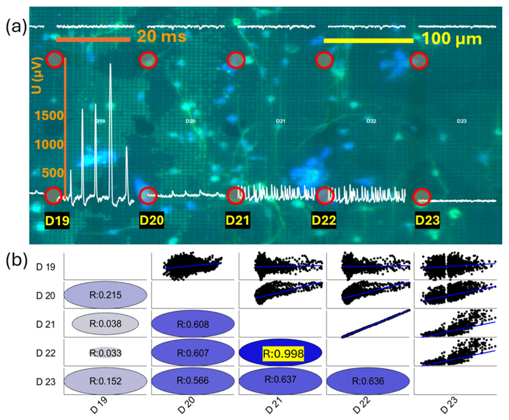Click the rotated D 21 x-axis label
The height and width of the screenshot is (420, 509).
274,405
